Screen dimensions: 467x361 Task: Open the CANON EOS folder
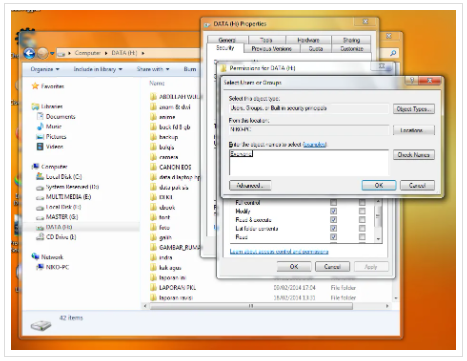[171, 167]
